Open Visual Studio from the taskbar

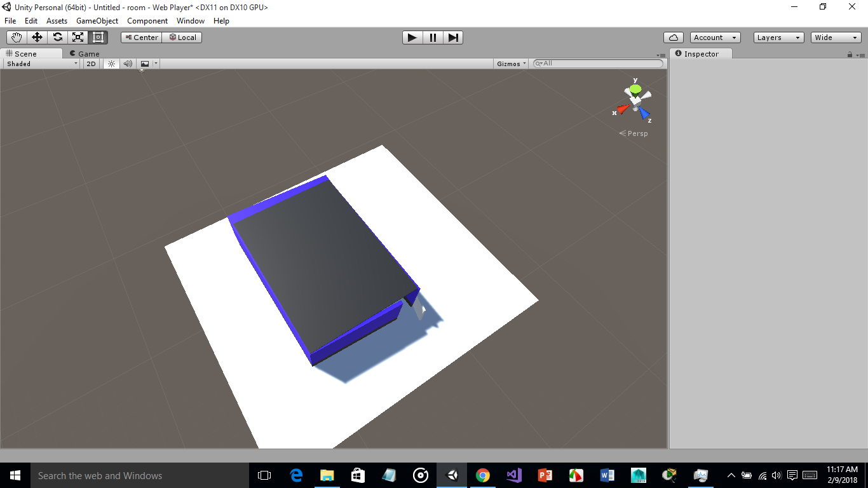pos(513,475)
